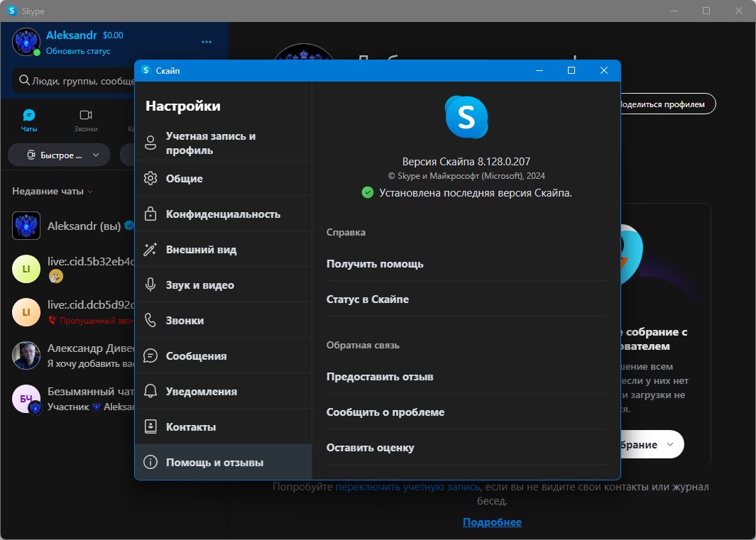Open the Сообщения (Messages) settings section
Image resolution: width=756 pixels, height=540 pixels.
click(223, 356)
